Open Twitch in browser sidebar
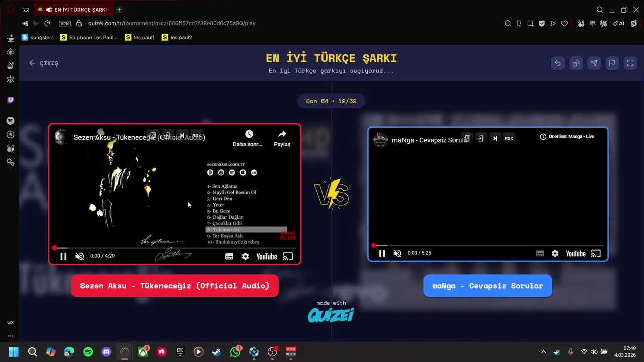The image size is (644, 362). click(10, 100)
